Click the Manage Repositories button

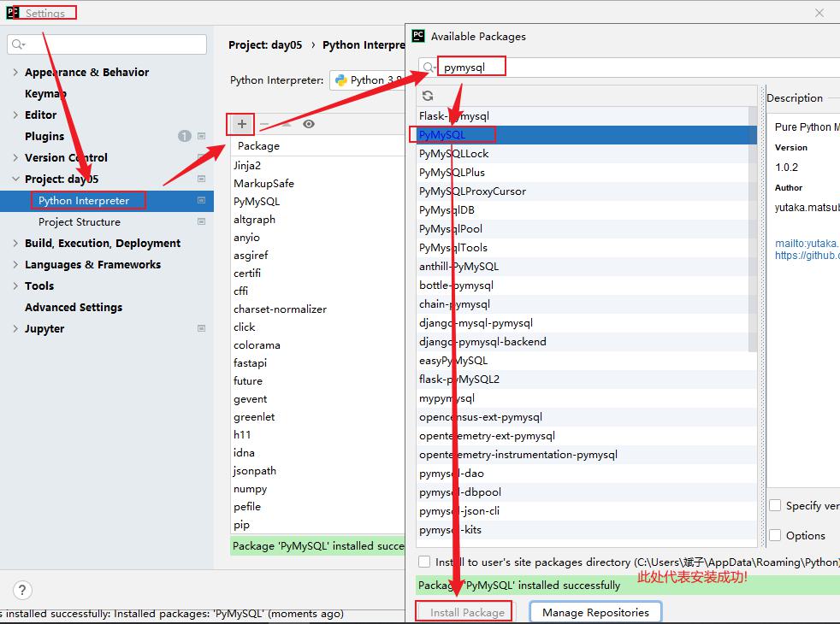click(x=595, y=612)
